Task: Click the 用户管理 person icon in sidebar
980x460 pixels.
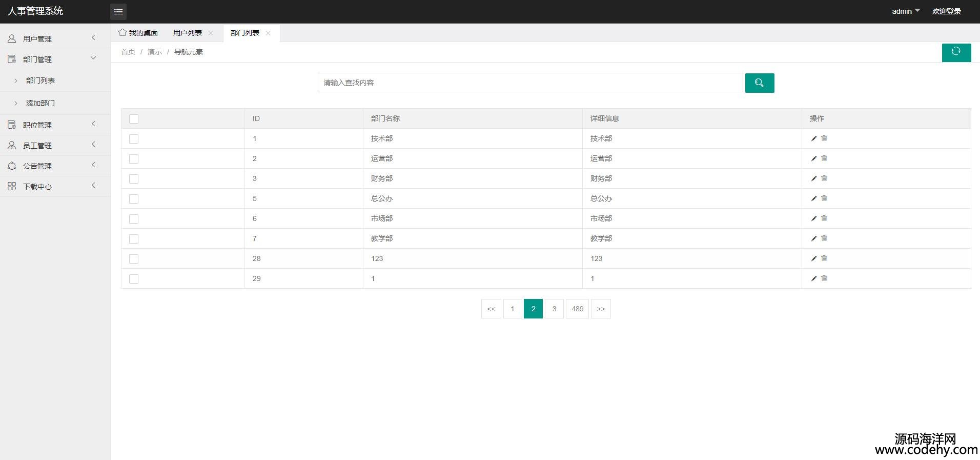Action: point(12,38)
